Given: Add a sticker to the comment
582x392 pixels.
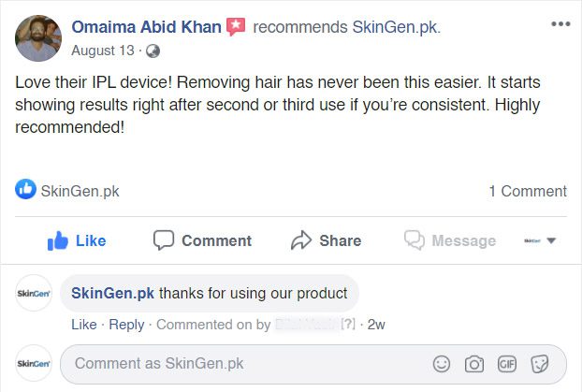Looking at the screenshot, I should point(539,364).
